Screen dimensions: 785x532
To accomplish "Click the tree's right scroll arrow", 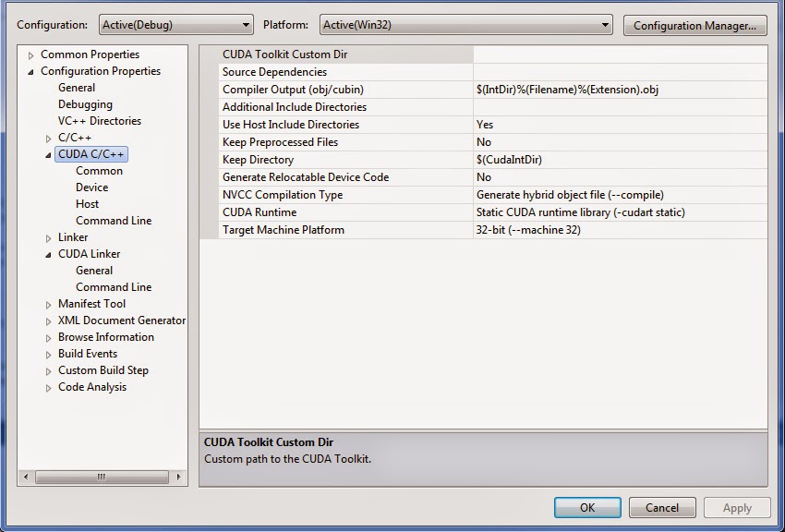I will (x=178, y=477).
